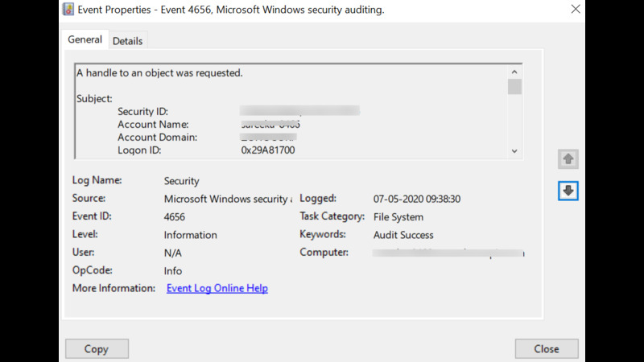The width and height of the screenshot is (644, 362).
Task: Click the Event ID value 4656
Action: (175, 216)
